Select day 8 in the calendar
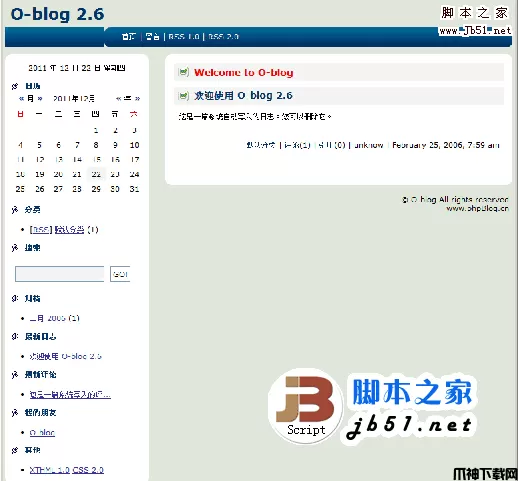 point(96,145)
